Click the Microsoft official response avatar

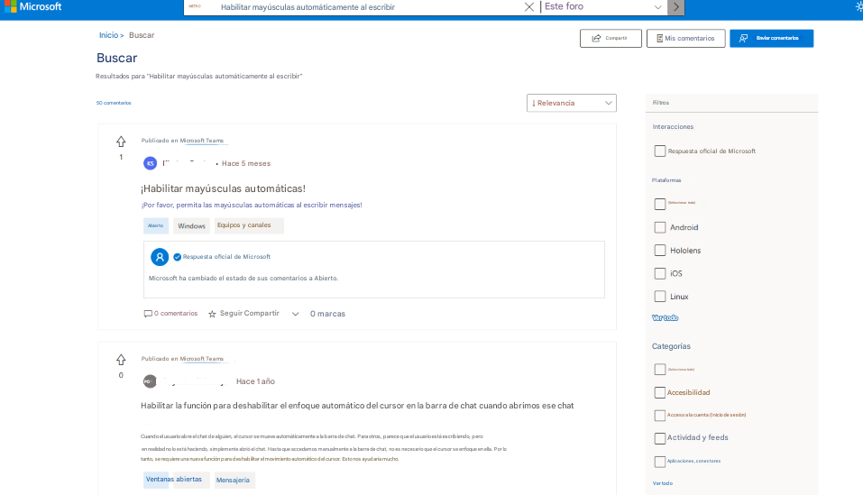pos(160,257)
